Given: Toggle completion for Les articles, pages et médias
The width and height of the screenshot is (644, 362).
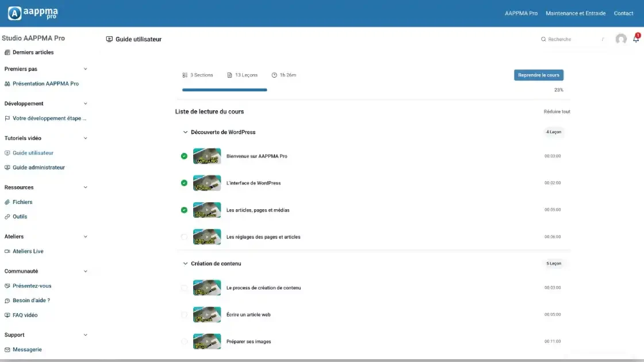Looking at the screenshot, I should [x=184, y=210].
